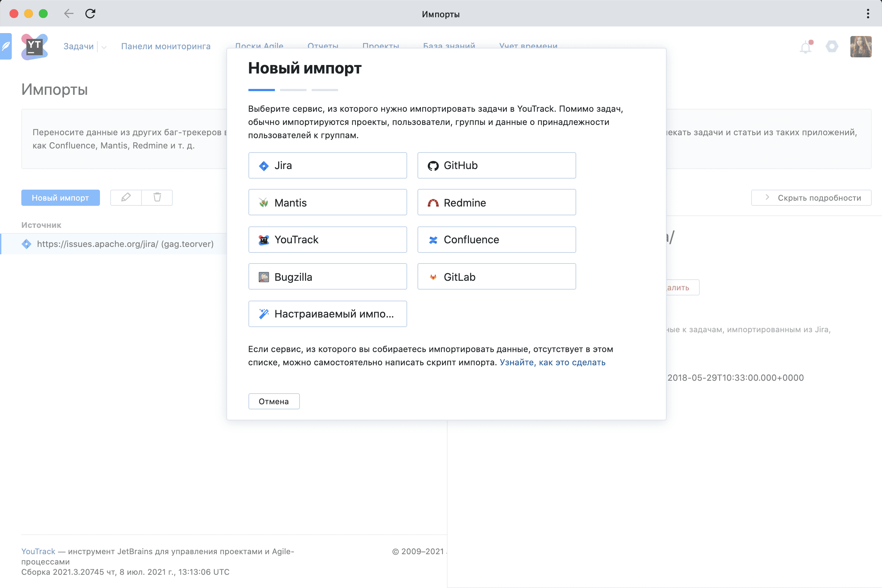Collapse details via Скрыть подробности
The width and height of the screenshot is (882, 588).
pos(811,198)
